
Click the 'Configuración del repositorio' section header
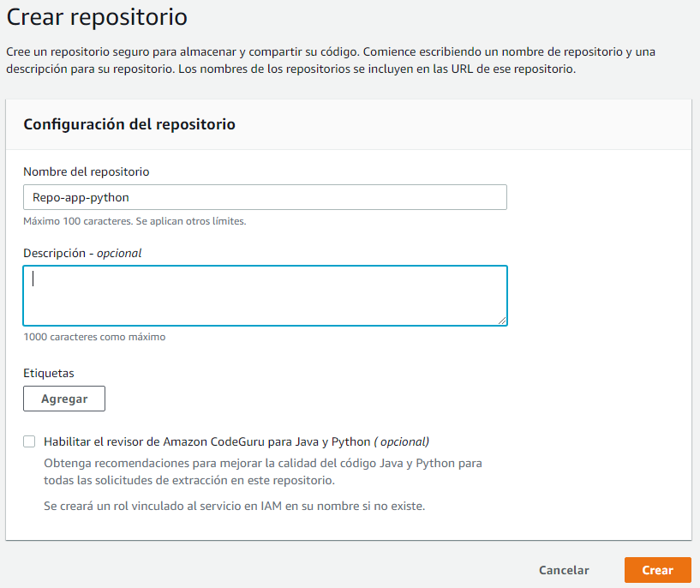click(x=129, y=124)
